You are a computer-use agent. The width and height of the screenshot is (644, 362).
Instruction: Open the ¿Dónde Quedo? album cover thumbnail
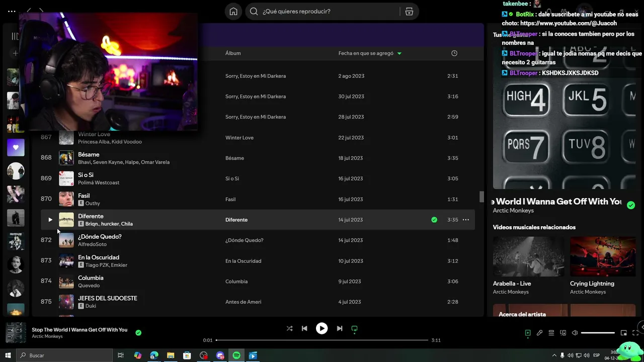pyautogui.click(x=66, y=240)
